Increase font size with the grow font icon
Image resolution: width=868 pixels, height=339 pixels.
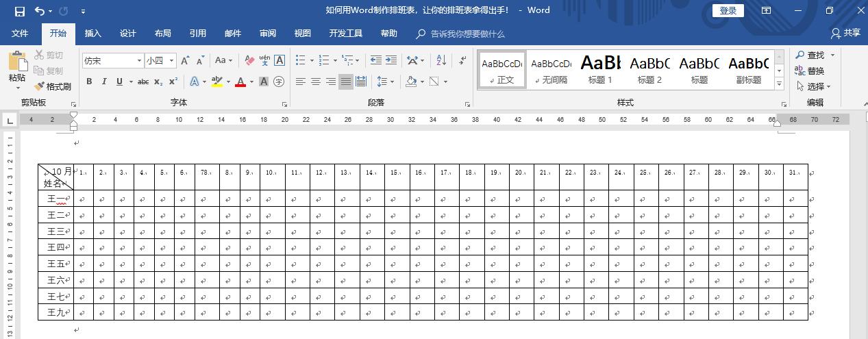pos(185,60)
